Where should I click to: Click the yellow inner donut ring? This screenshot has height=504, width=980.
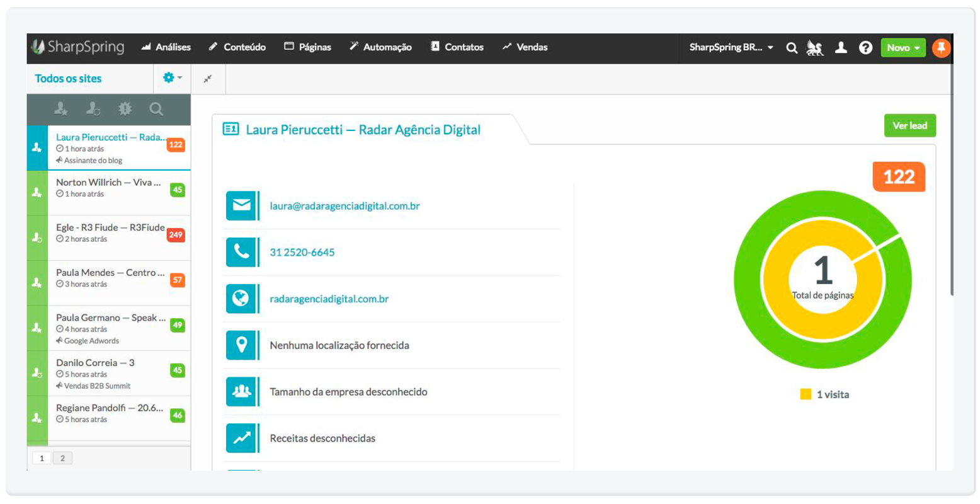click(776, 280)
